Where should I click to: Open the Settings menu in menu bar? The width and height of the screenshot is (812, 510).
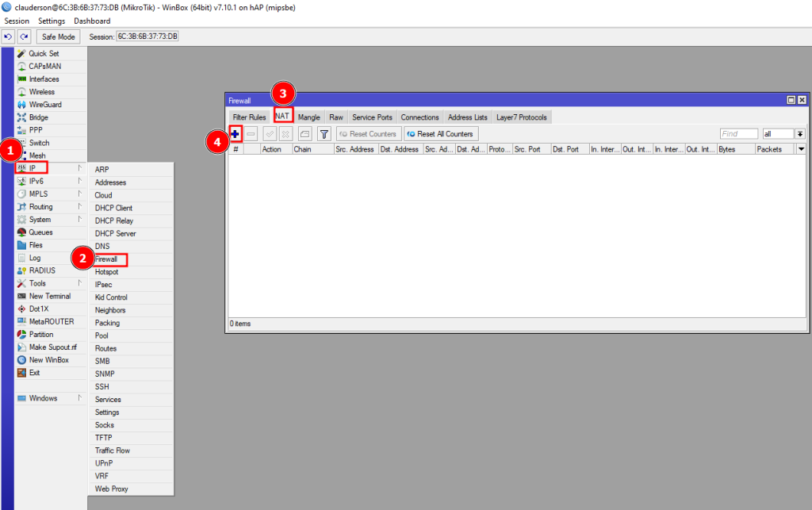pyautogui.click(x=52, y=21)
